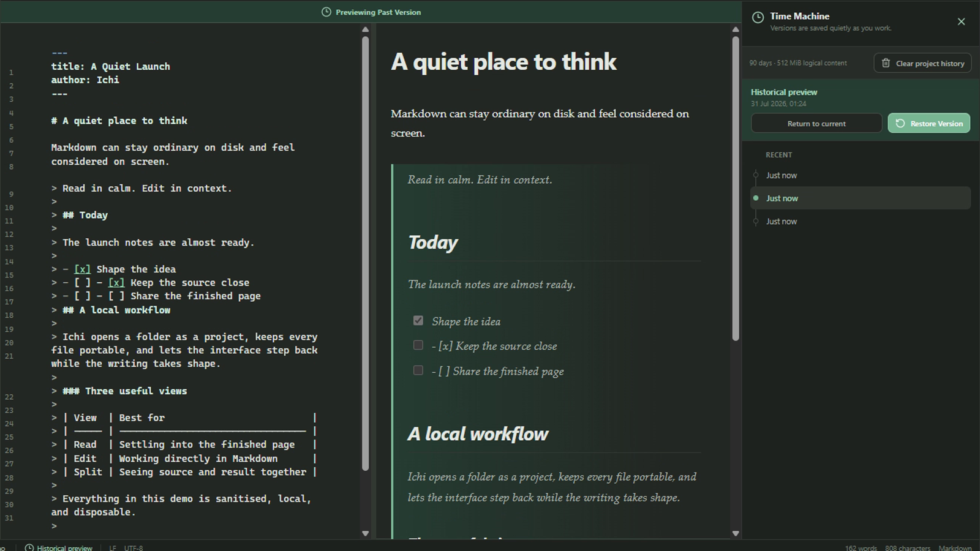The width and height of the screenshot is (980, 551).
Task: Click the RECENT section label
Action: [x=778, y=155]
